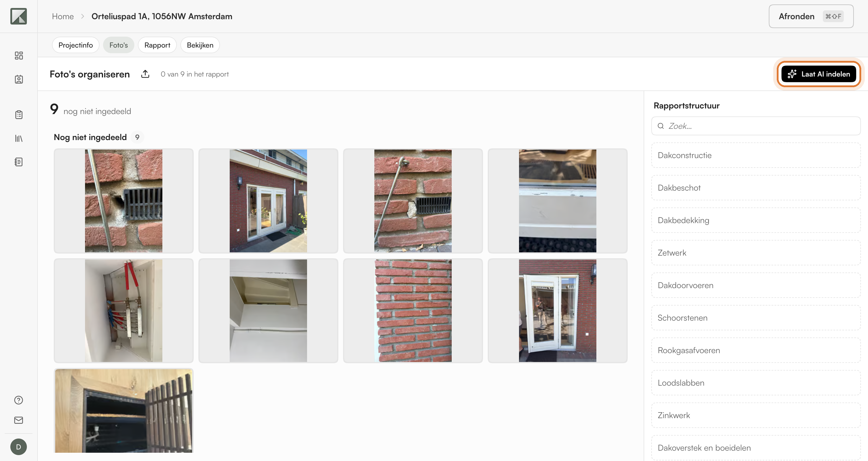This screenshot has height=461, width=868.
Task: Switch to the Rapport tab
Action: point(157,45)
